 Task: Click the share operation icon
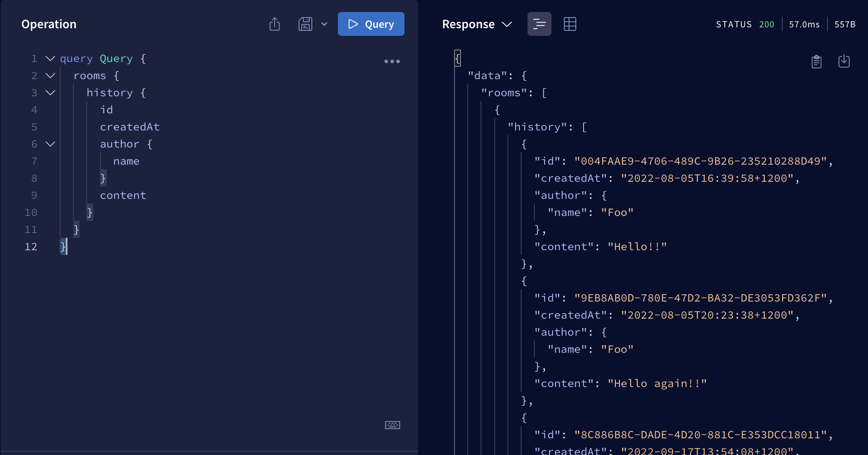[x=275, y=24]
